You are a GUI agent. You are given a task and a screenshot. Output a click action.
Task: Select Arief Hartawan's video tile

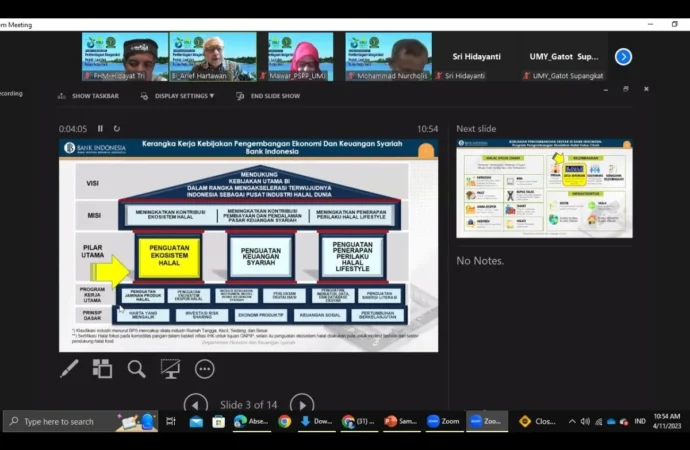(x=212, y=56)
